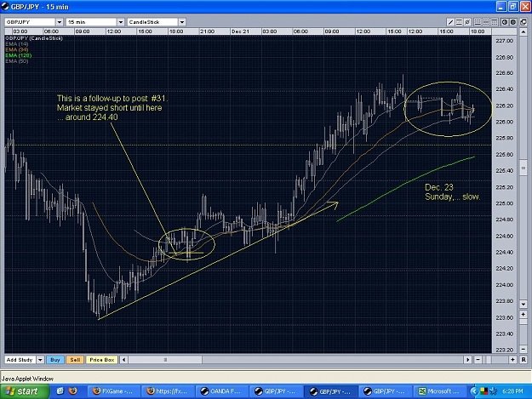This screenshot has width=532, height=399.
Task: Click the EMA (36) legend label
Action: click(17, 50)
